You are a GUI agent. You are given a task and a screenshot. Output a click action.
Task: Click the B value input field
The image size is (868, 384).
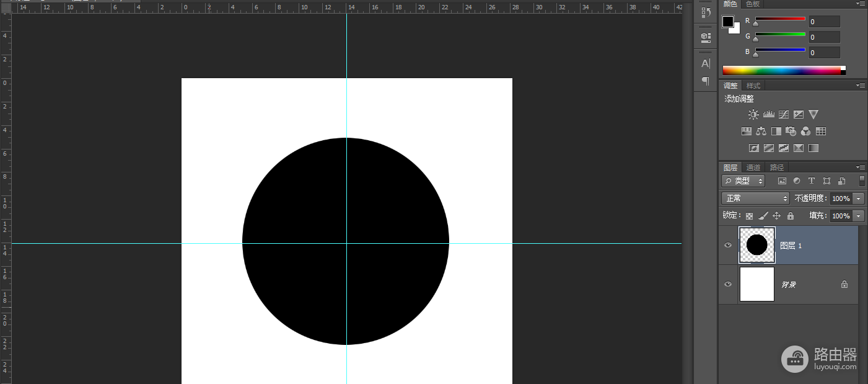(x=824, y=53)
